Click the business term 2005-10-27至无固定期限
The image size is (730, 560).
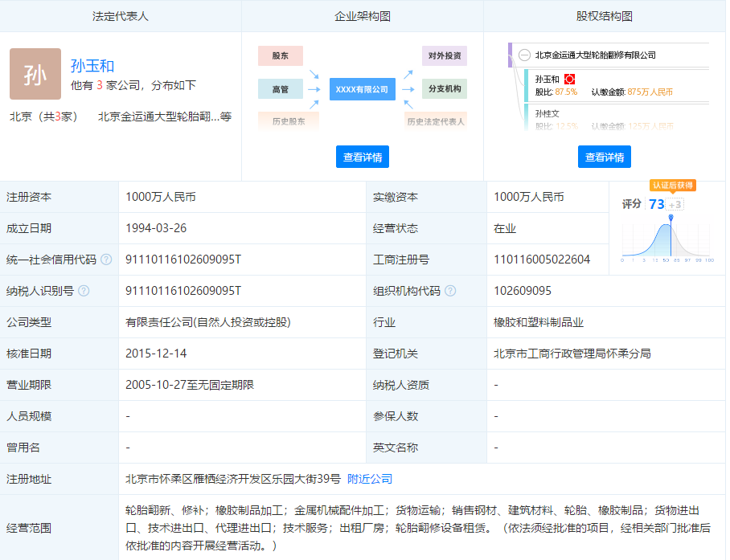click(x=190, y=385)
